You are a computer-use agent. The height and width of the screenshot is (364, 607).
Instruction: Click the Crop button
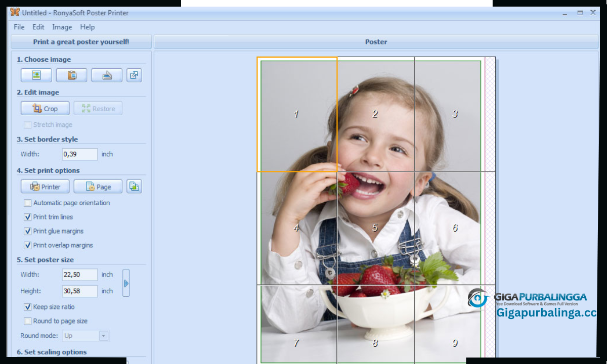45,109
